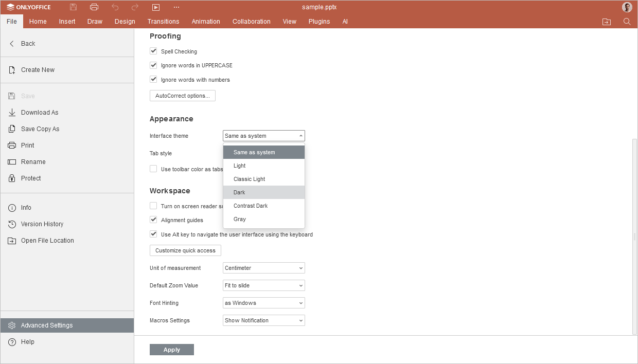This screenshot has width=638, height=364.
Task: Click the vertical scrollbar in settings panel
Action: (634, 236)
